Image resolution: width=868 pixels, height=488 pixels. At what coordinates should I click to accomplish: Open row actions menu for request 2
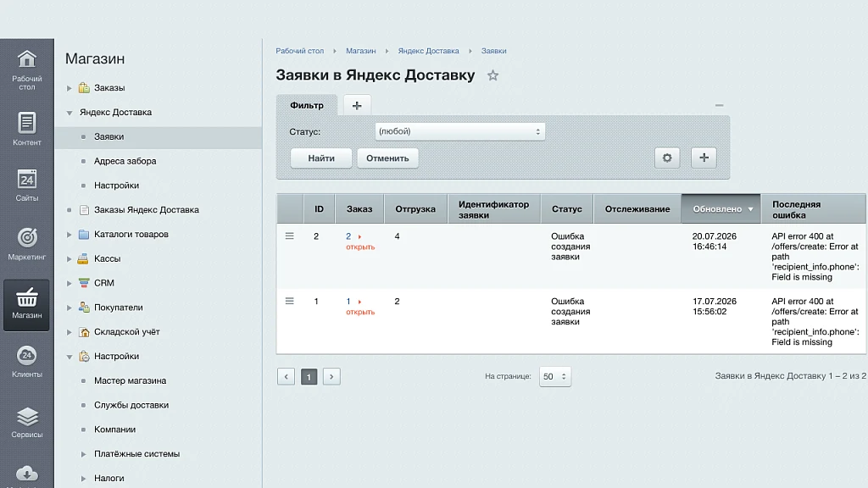pyautogui.click(x=290, y=236)
